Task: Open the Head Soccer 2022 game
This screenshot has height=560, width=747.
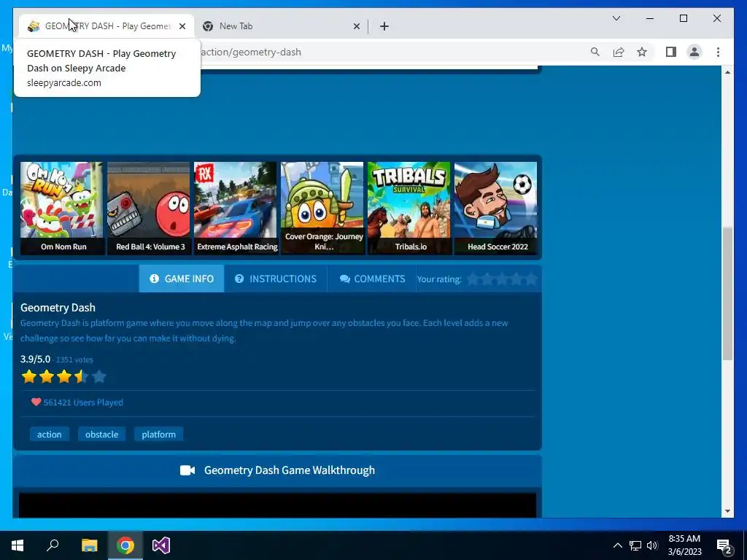Action: click(495, 208)
